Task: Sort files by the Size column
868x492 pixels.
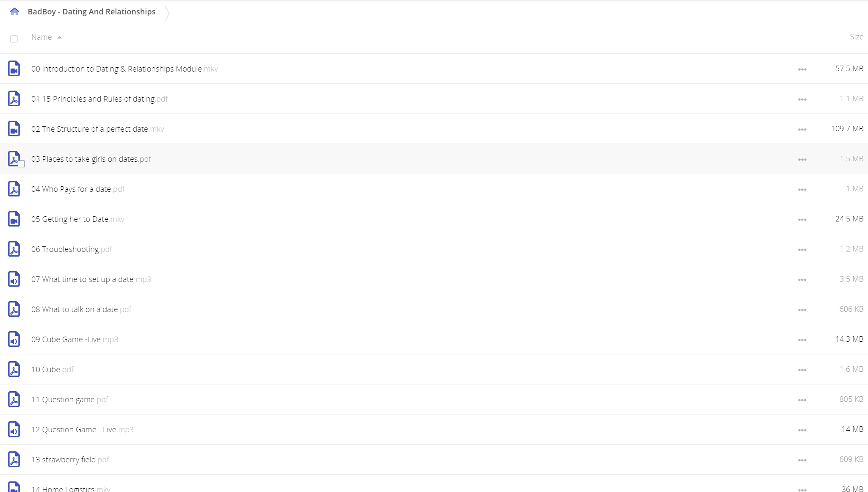Action: (856, 37)
